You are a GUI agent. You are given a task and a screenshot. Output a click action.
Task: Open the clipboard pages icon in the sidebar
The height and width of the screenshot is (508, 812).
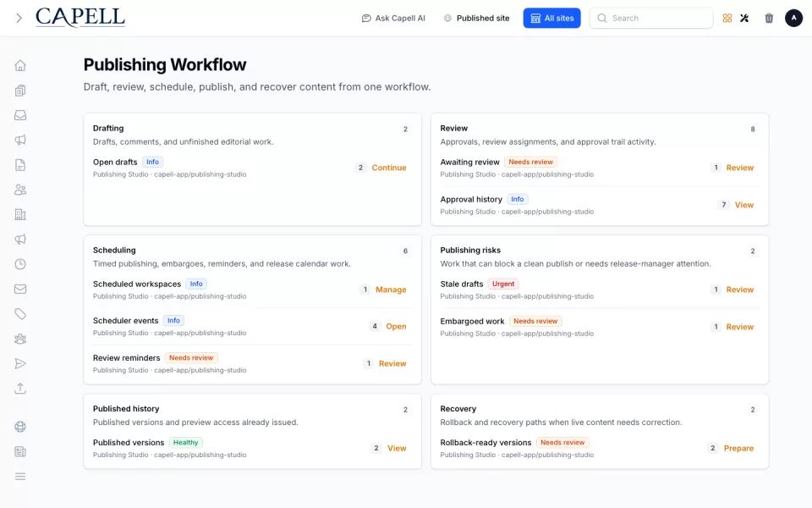coord(20,91)
